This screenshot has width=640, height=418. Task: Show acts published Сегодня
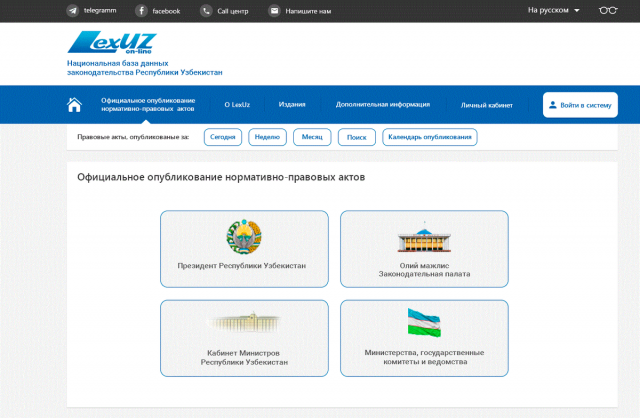click(x=223, y=137)
